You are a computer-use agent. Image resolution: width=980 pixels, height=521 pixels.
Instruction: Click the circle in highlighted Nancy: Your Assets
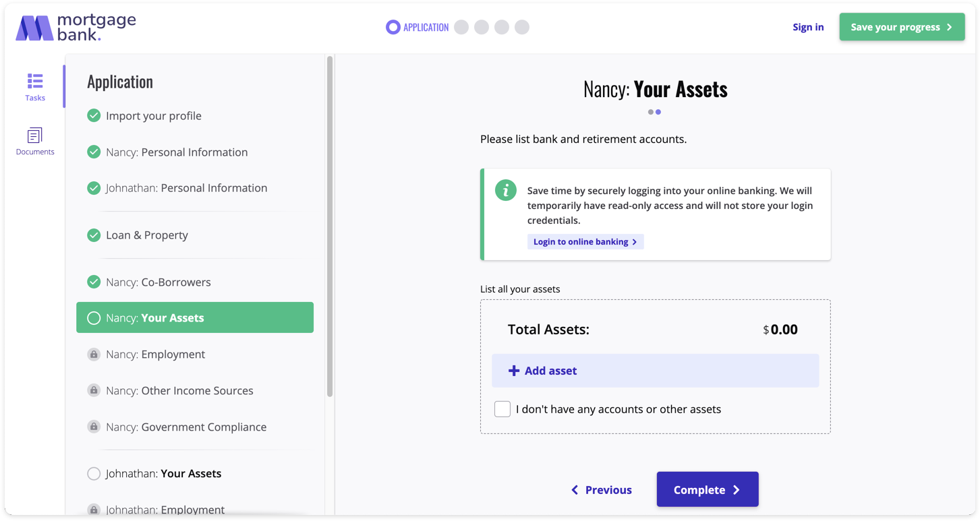pos(94,318)
